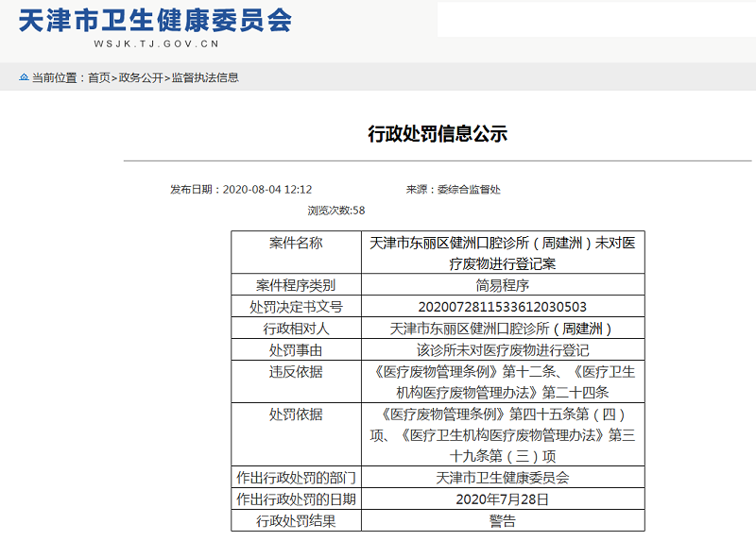Select the 处罚依据 label cell
The width and height of the screenshot is (756, 541).
[x=296, y=434]
